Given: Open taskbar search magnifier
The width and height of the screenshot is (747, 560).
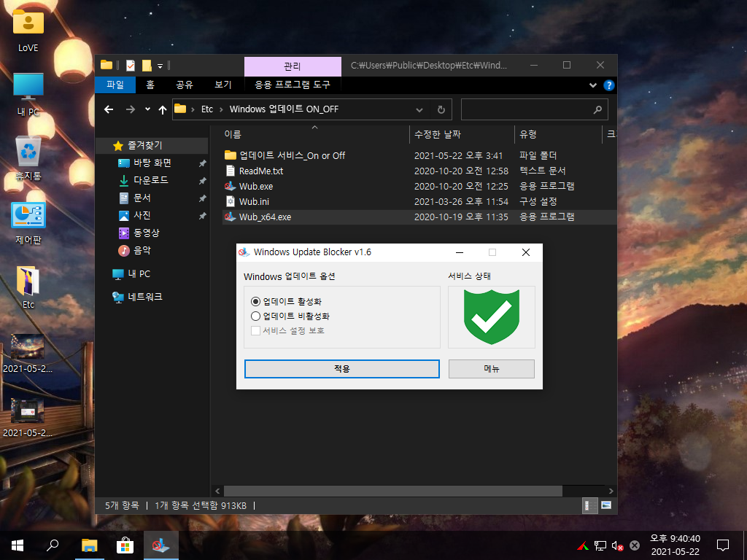Looking at the screenshot, I should pyautogui.click(x=53, y=545).
